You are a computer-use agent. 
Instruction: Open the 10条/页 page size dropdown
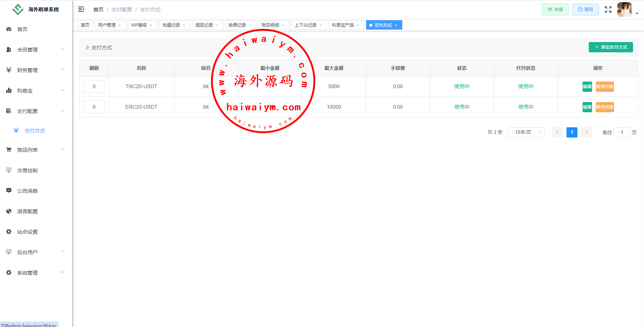[526, 132]
